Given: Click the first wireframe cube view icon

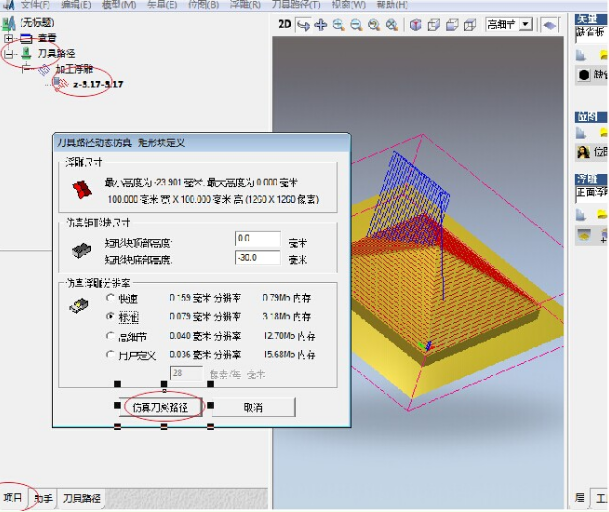Looking at the screenshot, I should [433, 25].
